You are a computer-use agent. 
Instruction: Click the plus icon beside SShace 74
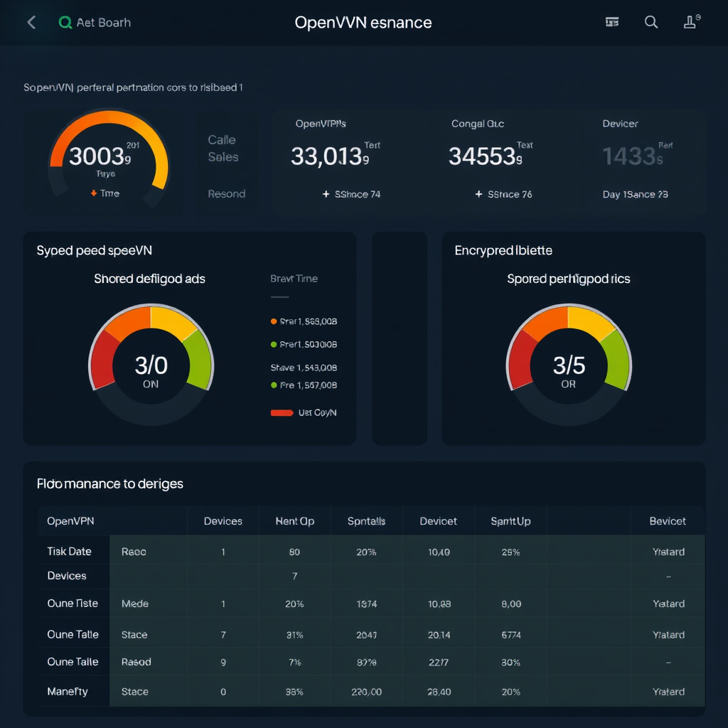326,194
